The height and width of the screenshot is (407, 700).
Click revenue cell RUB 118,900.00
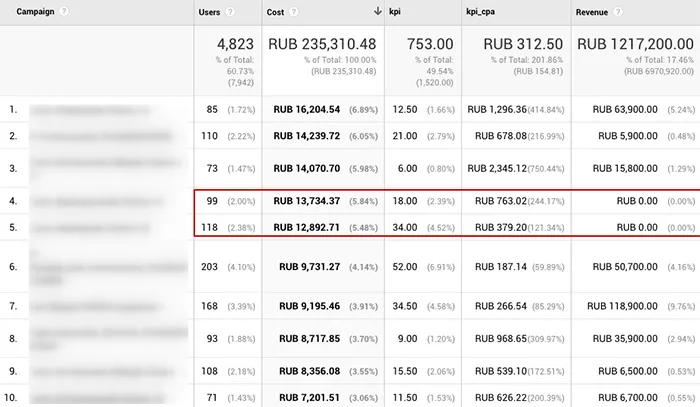point(622,306)
